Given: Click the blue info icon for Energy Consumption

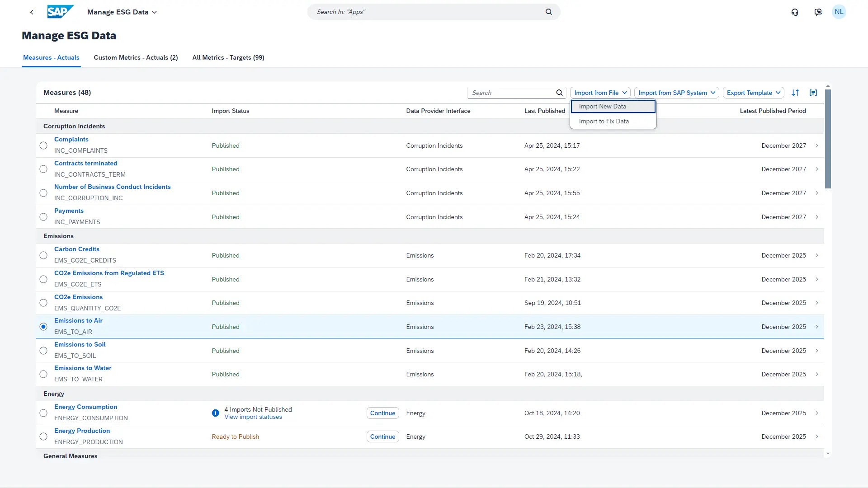Looking at the screenshot, I should tap(215, 413).
